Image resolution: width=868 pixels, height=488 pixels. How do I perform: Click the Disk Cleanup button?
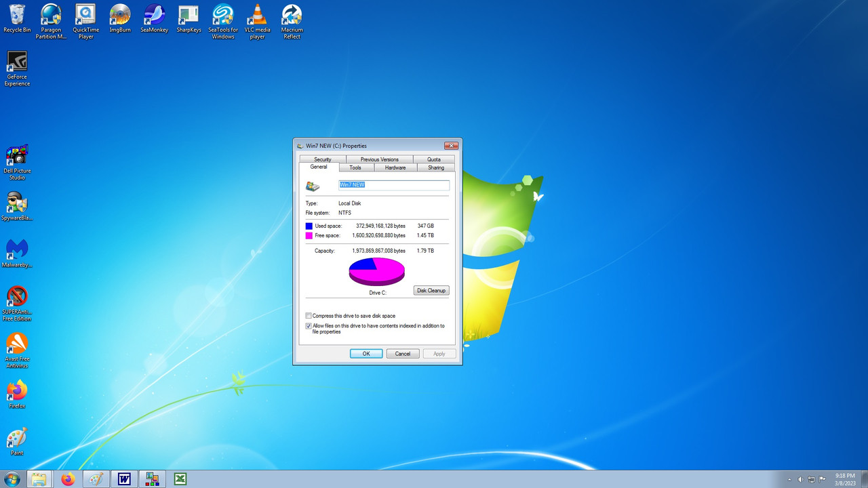click(x=431, y=290)
